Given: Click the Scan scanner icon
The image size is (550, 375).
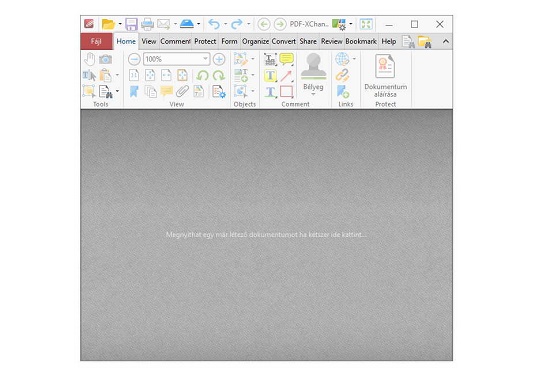Looking at the screenshot, I should 187,24.
